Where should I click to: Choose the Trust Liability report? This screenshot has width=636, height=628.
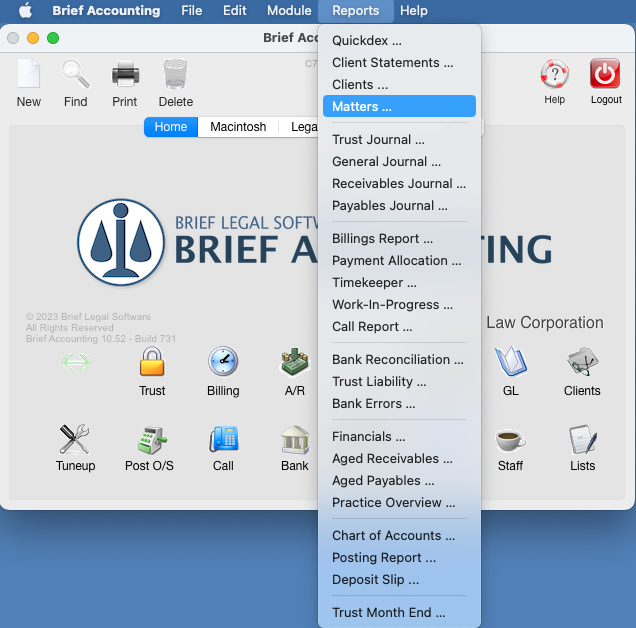click(400, 381)
